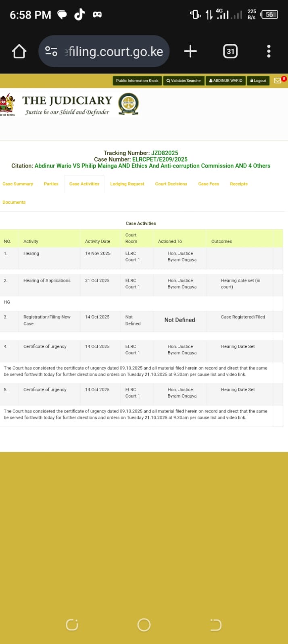288x644 pixels.
Task: Switch to the Case Summary tab
Action: [x=18, y=184]
